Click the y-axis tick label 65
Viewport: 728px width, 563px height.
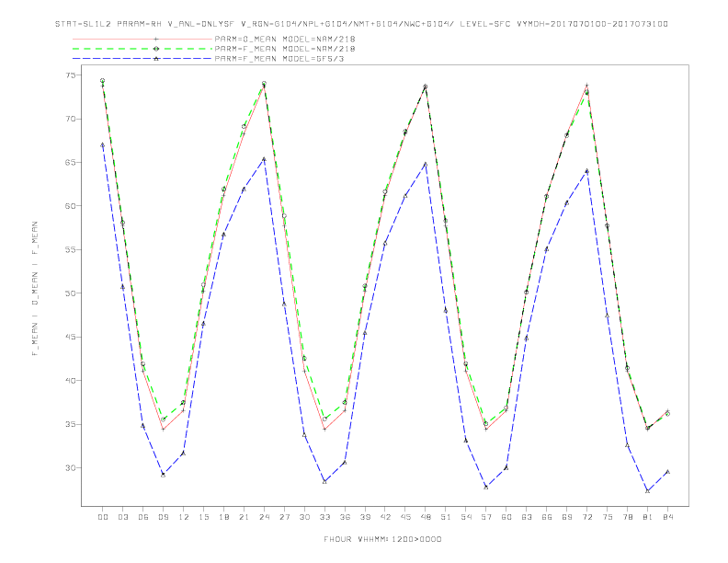coord(70,163)
